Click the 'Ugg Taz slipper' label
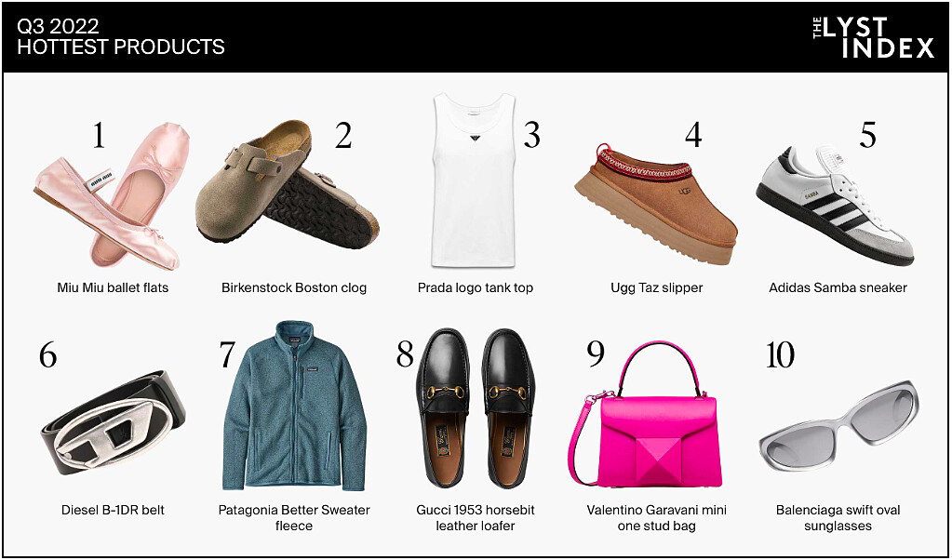The height and width of the screenshot is (560, 952). pyautogui.click(x=656, y=287)
